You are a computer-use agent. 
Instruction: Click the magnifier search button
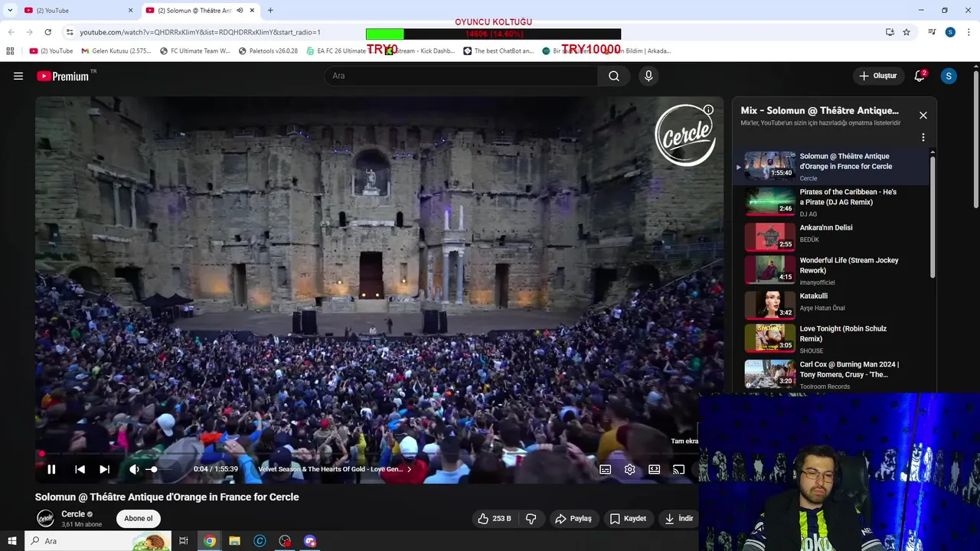(x=614, y=76)
